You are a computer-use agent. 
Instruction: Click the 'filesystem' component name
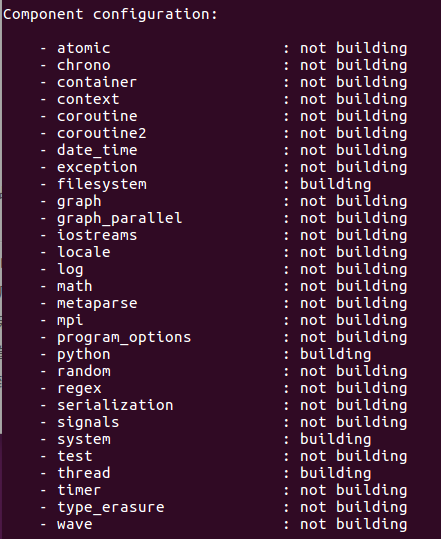click(x=101, y=184)
